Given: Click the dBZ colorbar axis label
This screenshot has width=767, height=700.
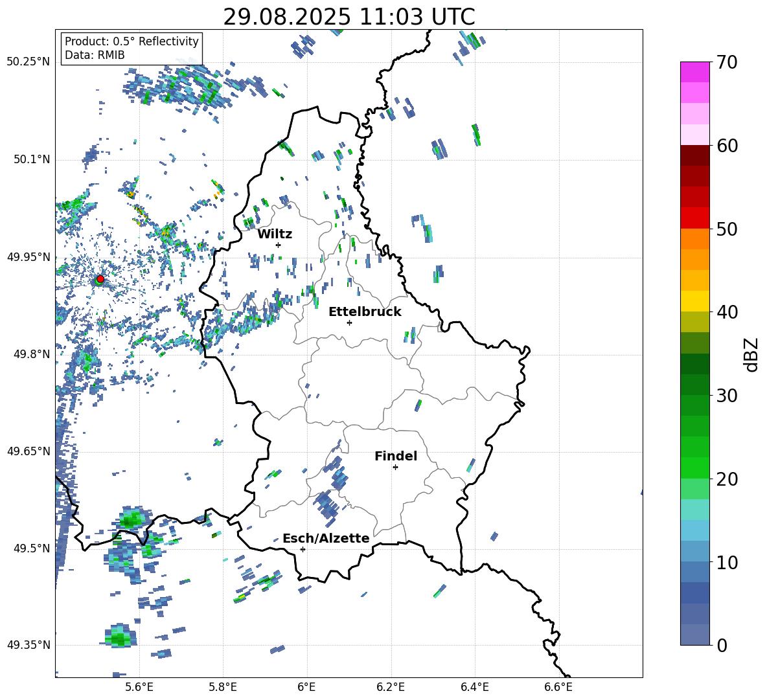Looking at the screenshot, I should (x=751, y=354).
